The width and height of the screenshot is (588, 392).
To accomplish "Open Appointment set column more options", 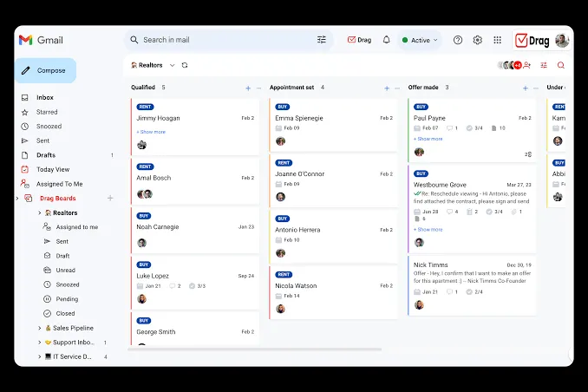I will point(397,88).
